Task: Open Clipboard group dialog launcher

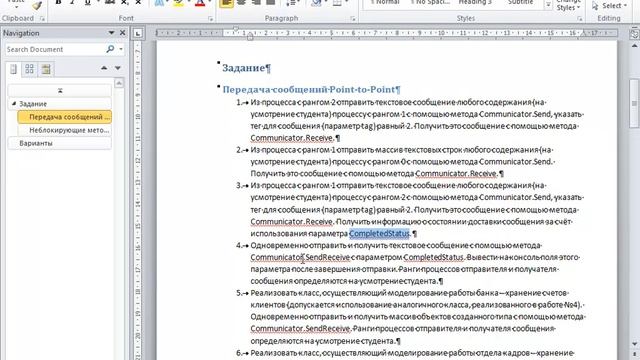Action: (42, 18)
